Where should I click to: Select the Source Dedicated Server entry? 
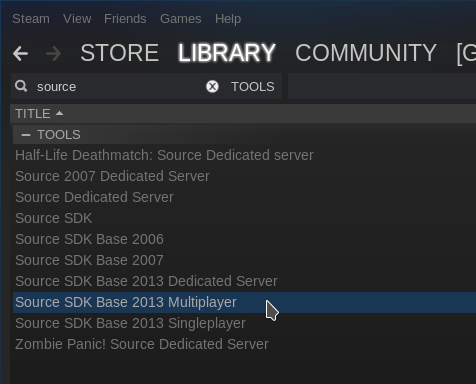click(x=244, y=197)
